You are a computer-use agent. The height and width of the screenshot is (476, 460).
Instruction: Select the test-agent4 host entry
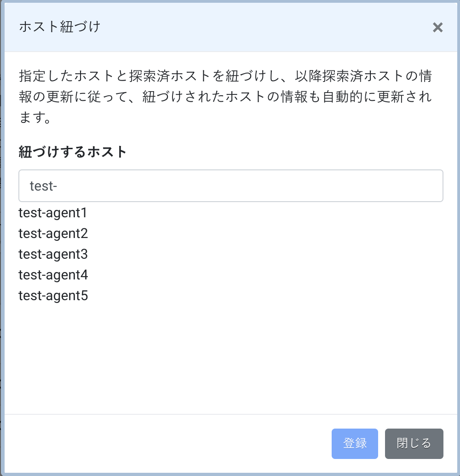tap(53, 275)
